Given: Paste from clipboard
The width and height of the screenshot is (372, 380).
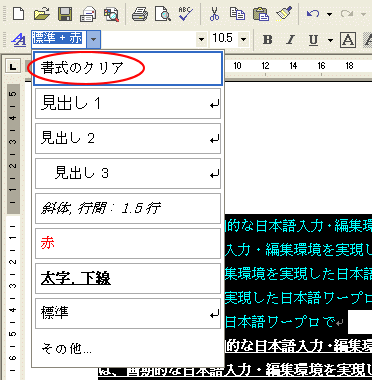Looking at the screenshot, I should coord(261,14).
